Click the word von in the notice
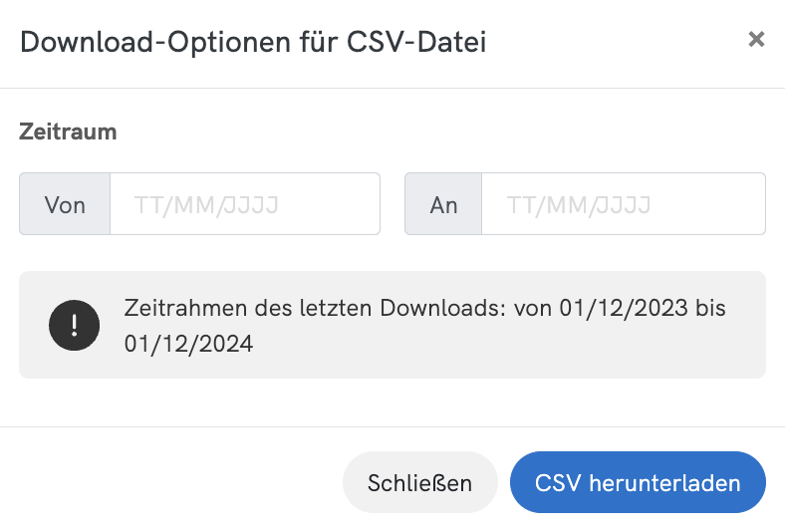Screen dimensions: 785x532 coord(533,308)
